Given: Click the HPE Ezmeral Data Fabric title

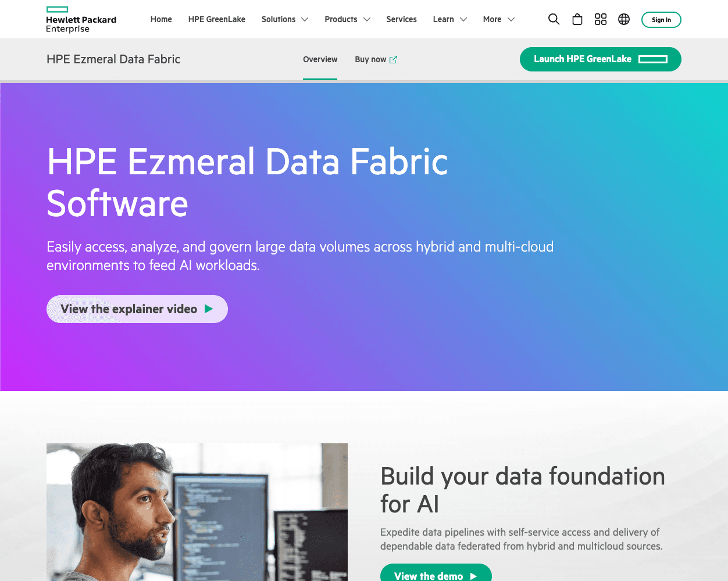Looking at the screenshot, I should coord(113,59).
